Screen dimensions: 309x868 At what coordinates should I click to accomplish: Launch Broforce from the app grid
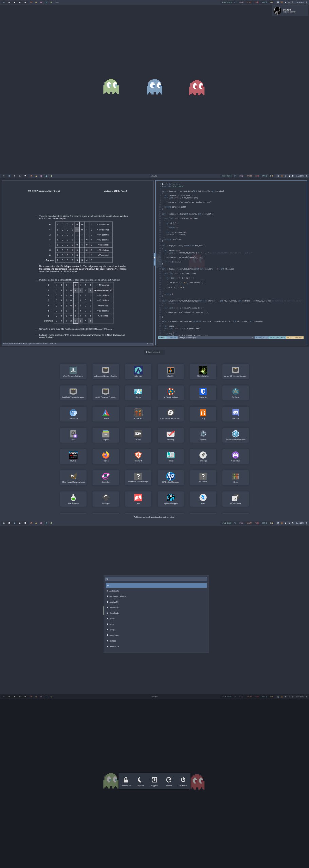point(235,393)
